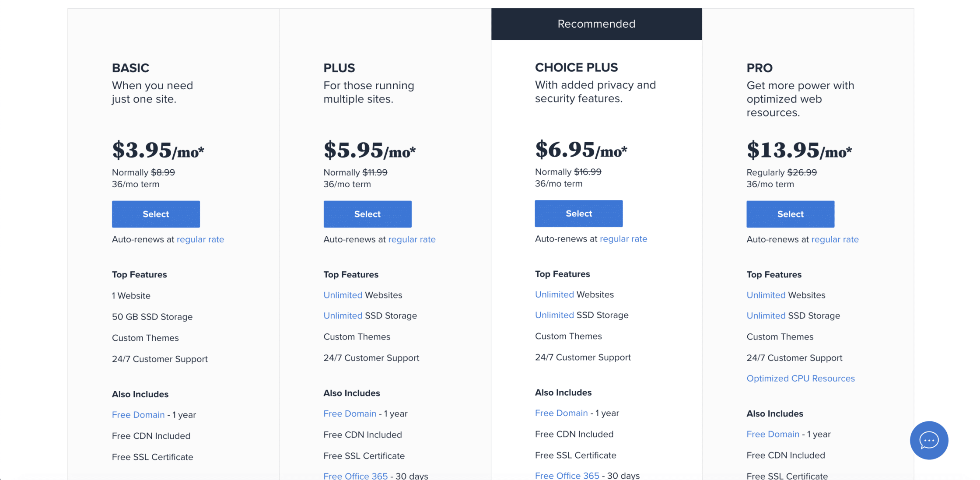980x480 pixels.
Task: Click Optimized CPU Resources link
Action: (801, 378)
